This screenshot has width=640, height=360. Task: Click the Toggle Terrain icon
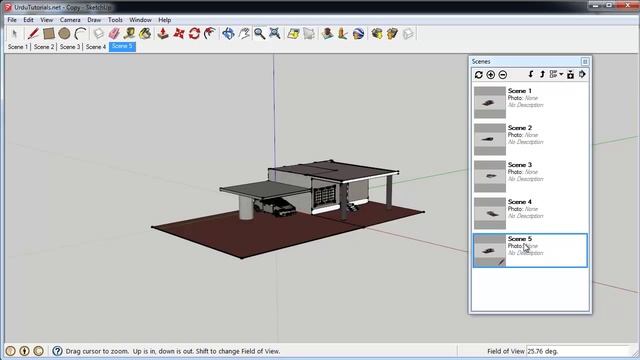click(309, 34)
